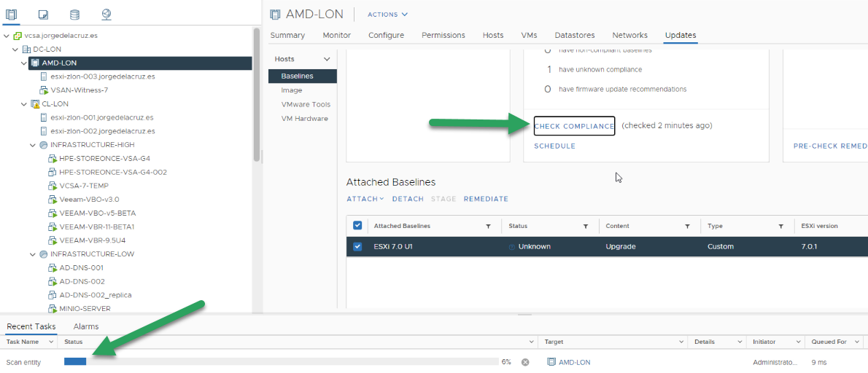Screen dimensions: 868x373
Task: Open the Content column filter
Action: point(687,227)
